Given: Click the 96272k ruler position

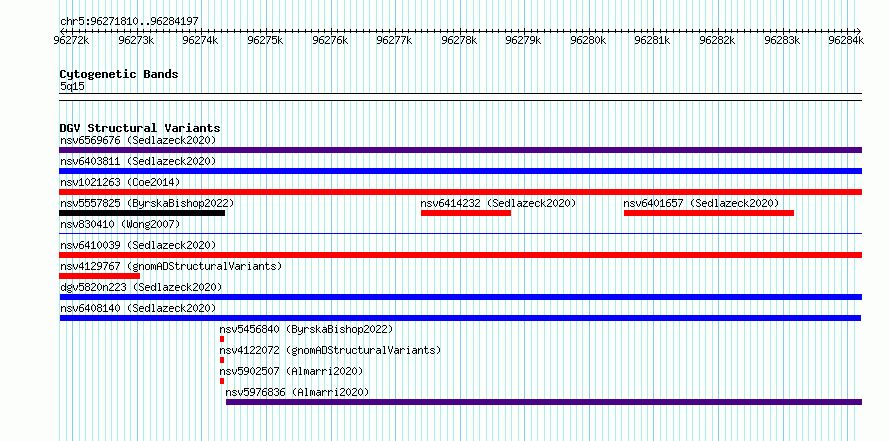Looking at the screenshot, I should (x=72, y=40).
